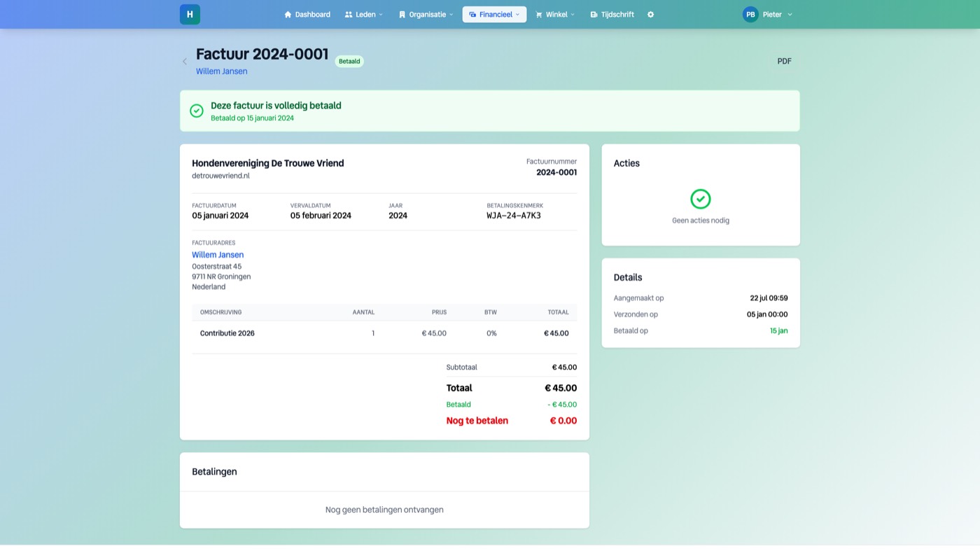
Task: Click the Oosterstraat 45 address line
Action: [217, 266]
